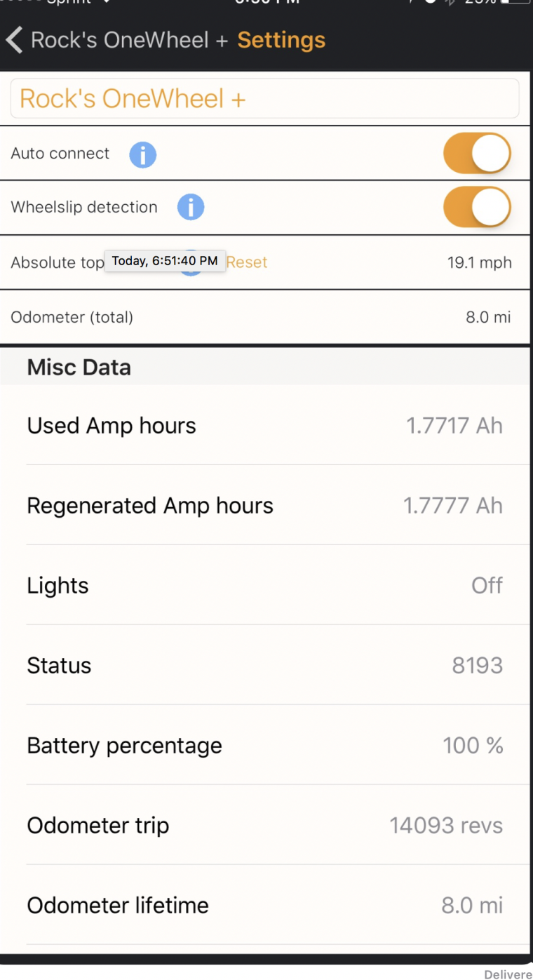Select the Odometer lifetime row
This screenshot has width=533, height=980.
click(x=264, y=906)
